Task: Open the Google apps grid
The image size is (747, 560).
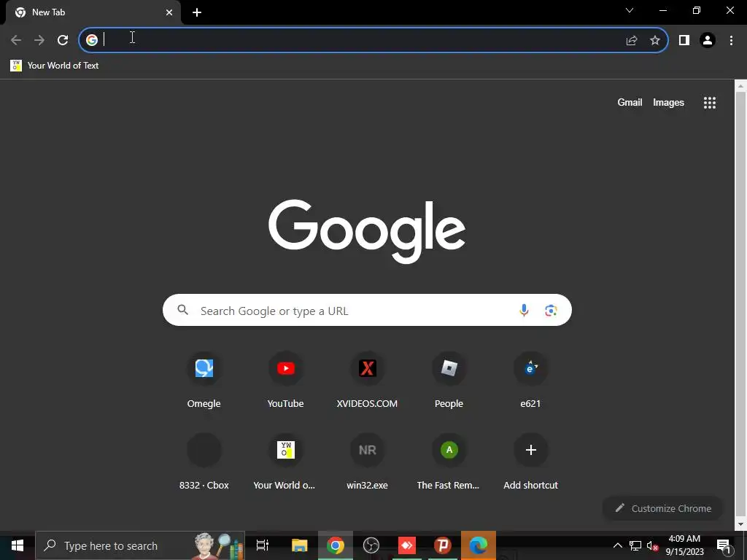Action: (x=710, y=102)
